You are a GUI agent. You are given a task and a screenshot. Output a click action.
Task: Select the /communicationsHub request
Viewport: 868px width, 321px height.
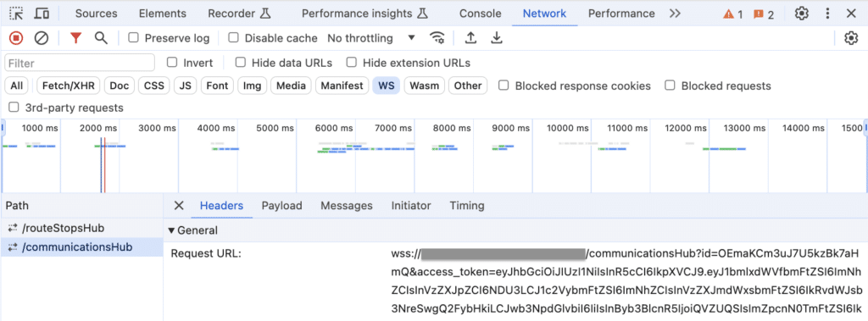click(82, 246)
